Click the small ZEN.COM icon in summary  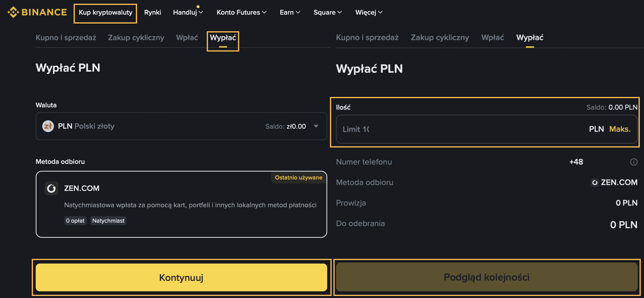594,182
